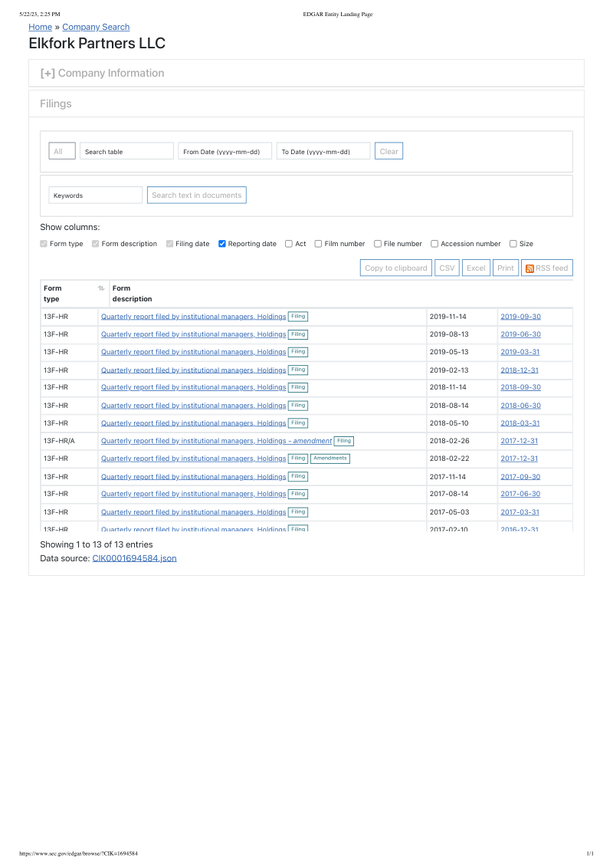Image resolution: width=613 pixels, height=868 pixels.
Task: Toggle the Form type column checkbox
Action: pos(44,244)
